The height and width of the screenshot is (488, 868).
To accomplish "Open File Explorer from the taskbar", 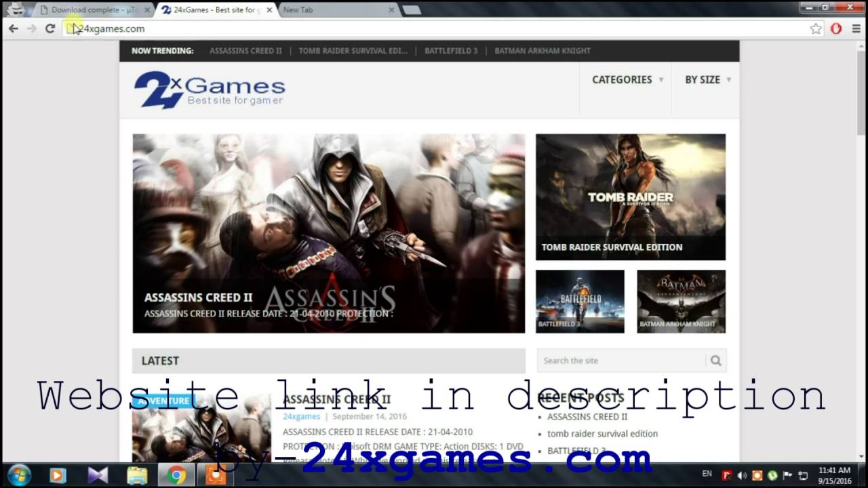I will point(137,476).
